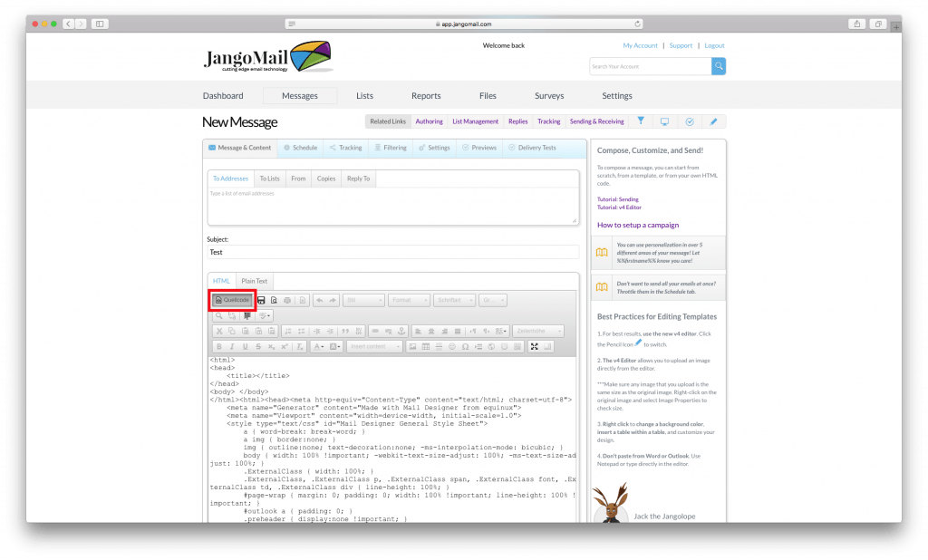Toggle strikethrough formatting in editor
Image resolution: width=928 pixels, height=560 pixels.
258,346
